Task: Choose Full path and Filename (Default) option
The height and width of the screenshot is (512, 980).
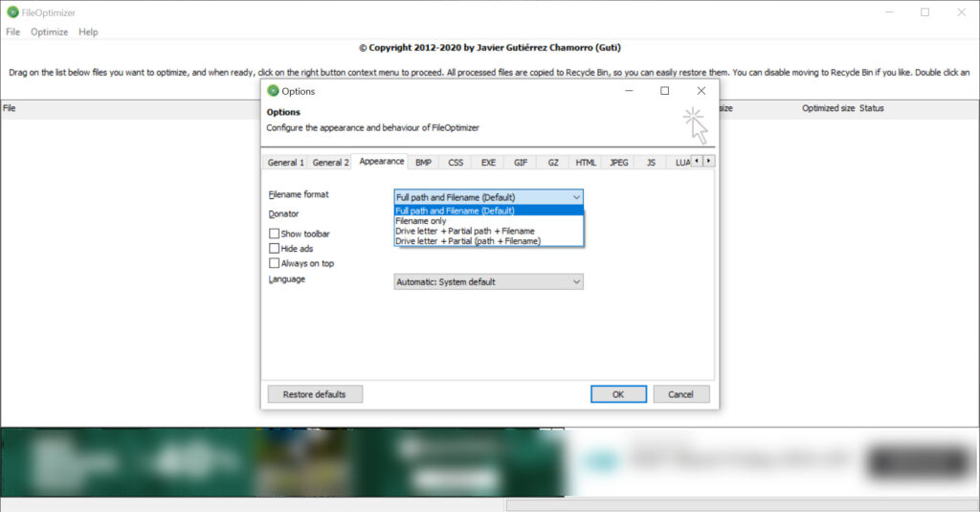Action: (x=489, y=211)
